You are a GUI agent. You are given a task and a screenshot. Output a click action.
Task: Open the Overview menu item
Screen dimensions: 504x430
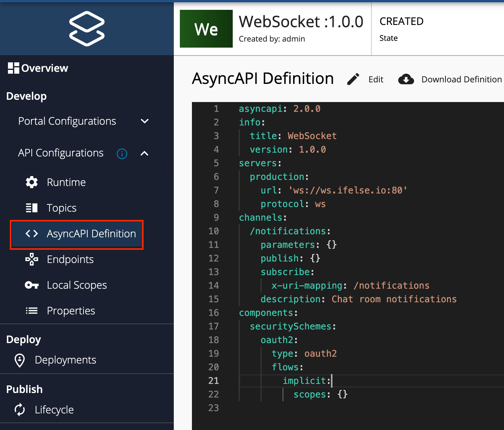(x=38, y=68)
